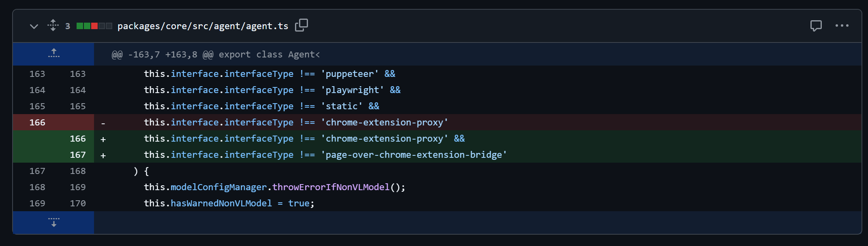This screenshot has width=868, height=246.
Task: Click the minus marker of the deleted line
Action: pos(103,123)
